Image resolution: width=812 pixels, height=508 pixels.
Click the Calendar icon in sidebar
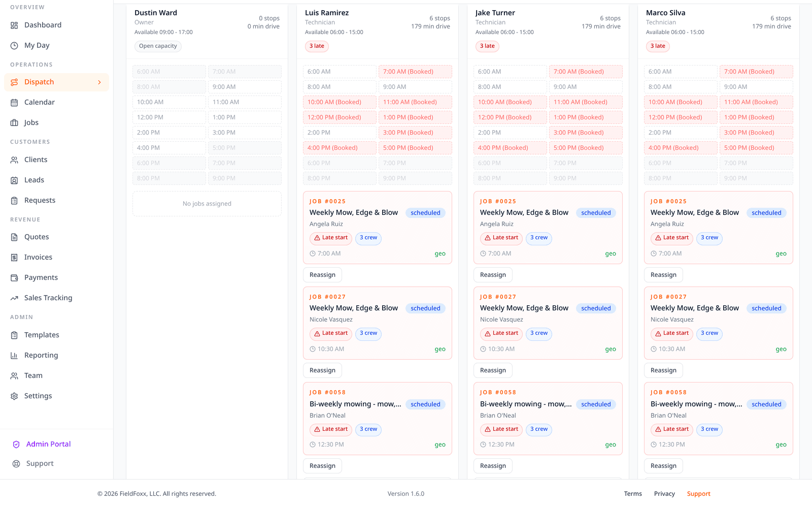coord(14,103)
